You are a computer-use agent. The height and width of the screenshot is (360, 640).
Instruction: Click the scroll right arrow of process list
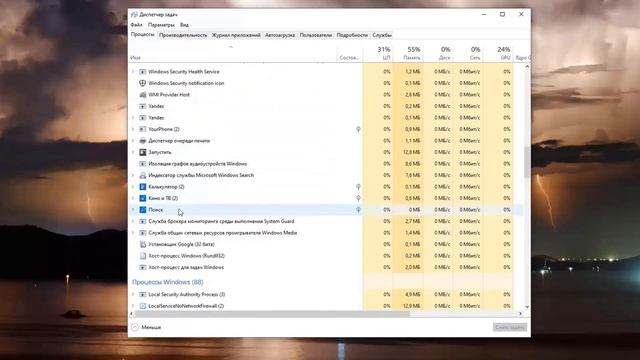point(520,314)
